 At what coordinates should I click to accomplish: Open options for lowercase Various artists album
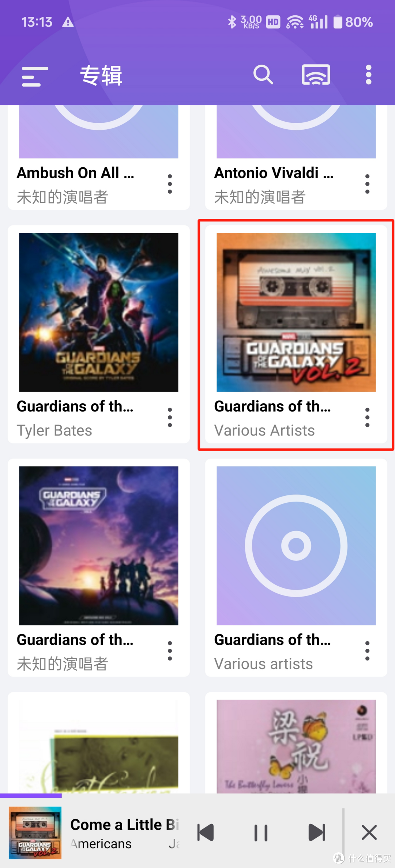367,651
